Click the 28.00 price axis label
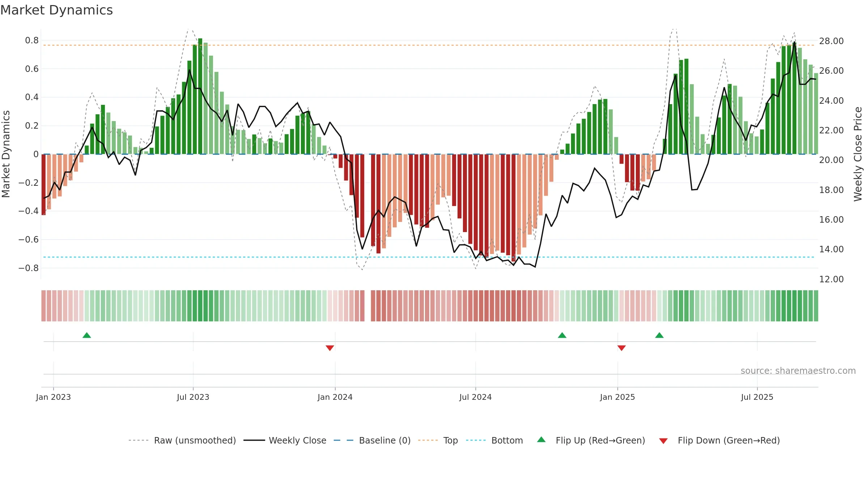The image size is (868, 488). click(831, 41)
